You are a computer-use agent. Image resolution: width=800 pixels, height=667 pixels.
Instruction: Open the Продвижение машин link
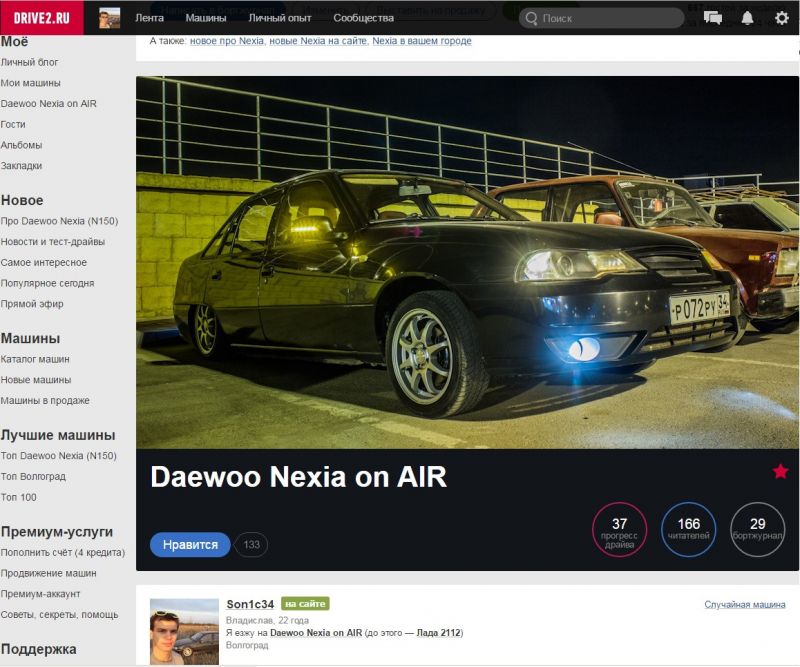click(48, 573)
